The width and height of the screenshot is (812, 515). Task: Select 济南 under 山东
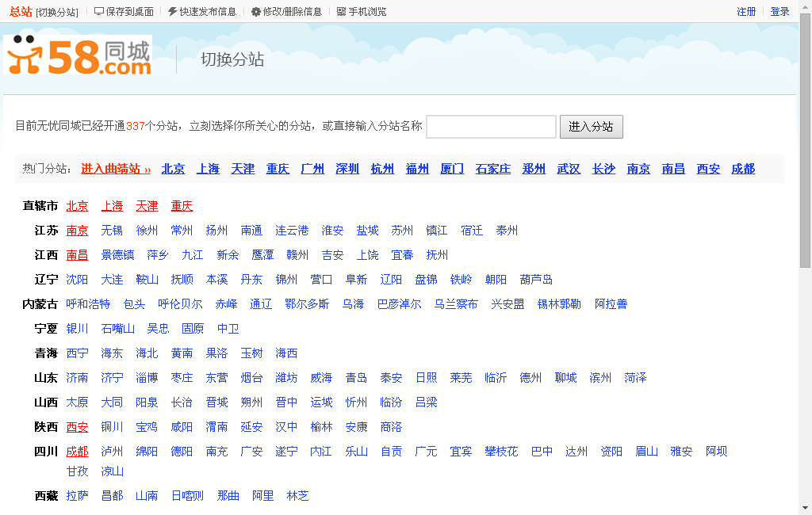tap(78, 377)
